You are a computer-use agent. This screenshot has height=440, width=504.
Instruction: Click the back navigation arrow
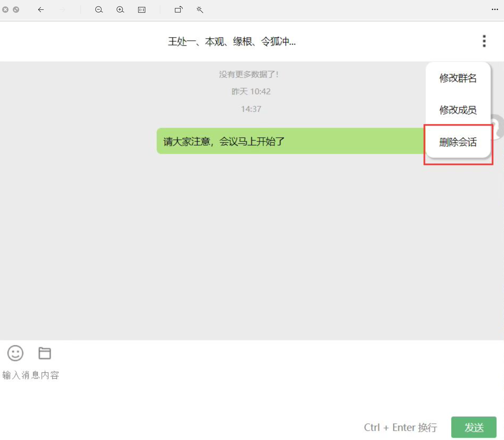[41, 10]
